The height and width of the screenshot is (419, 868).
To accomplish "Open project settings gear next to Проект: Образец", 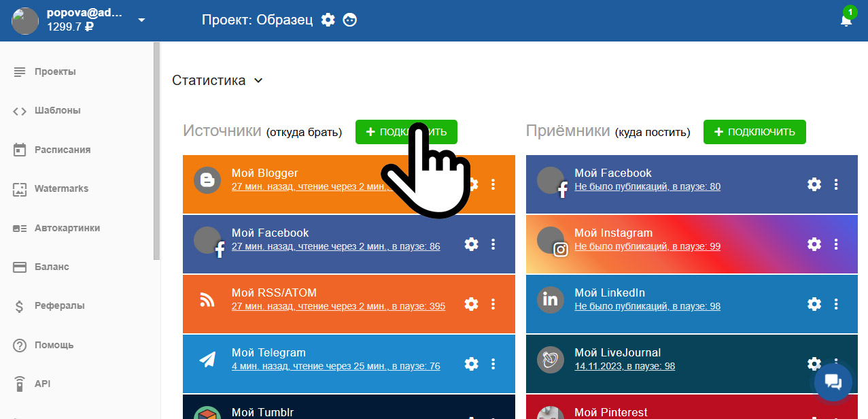I will pos(328,20).
